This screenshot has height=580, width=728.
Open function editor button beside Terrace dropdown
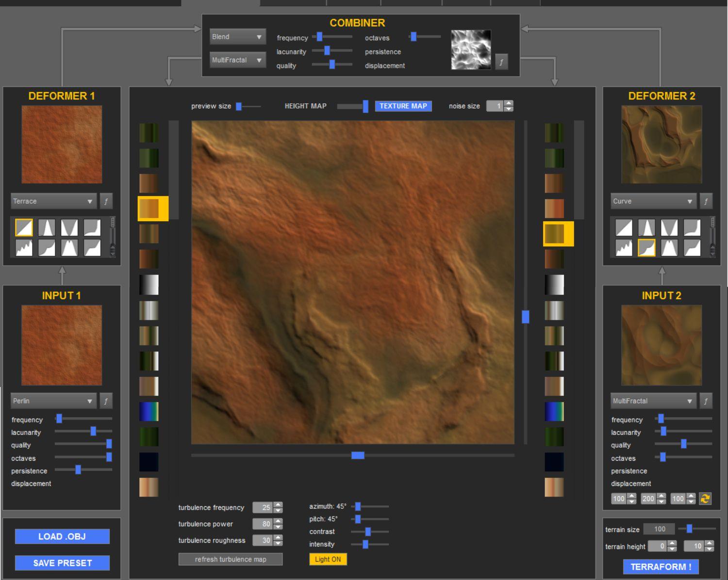(x=106, y=201)
